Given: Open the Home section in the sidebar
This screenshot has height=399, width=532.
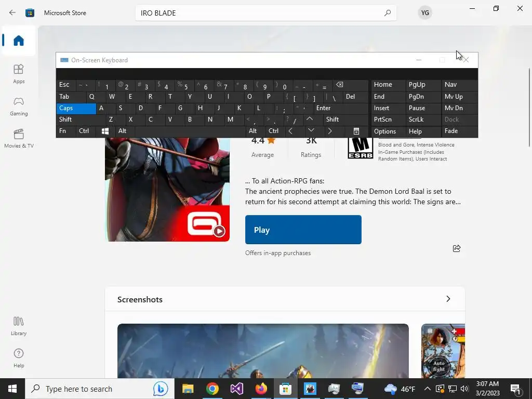Looking at the screenshot, I should point(19,41).
